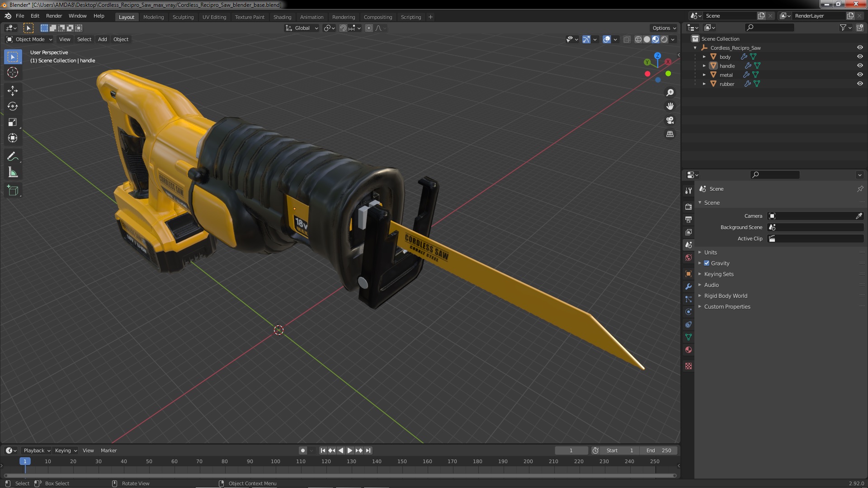Toggle X-ray display mode
The width and height of the screenshot is (868, 488).
tap(627, 39)
